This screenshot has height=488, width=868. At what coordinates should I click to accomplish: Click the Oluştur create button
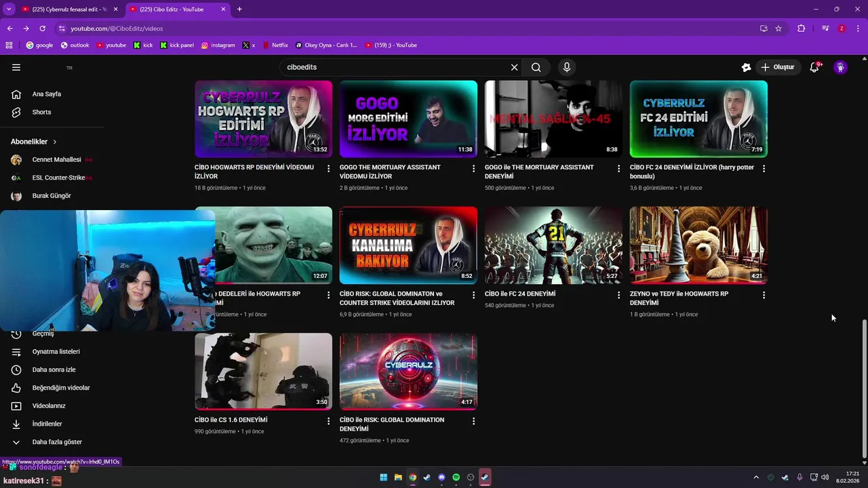click(x=777, y=67)
